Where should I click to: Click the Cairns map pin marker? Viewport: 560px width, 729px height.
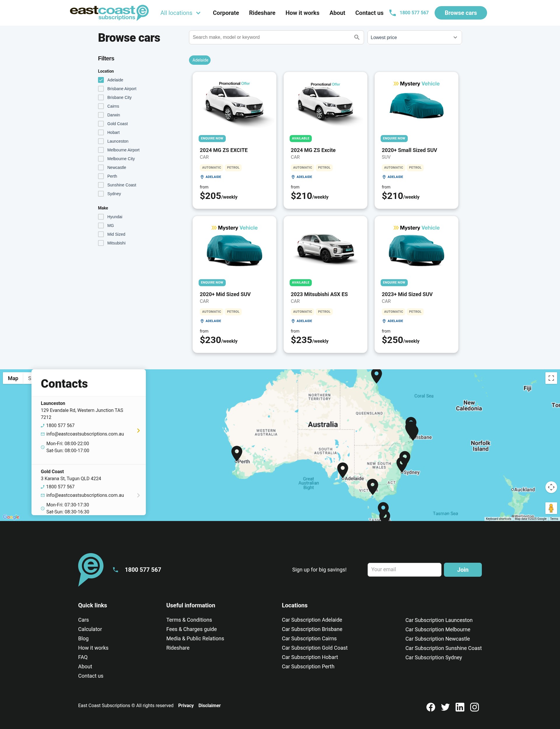point(376,375)
